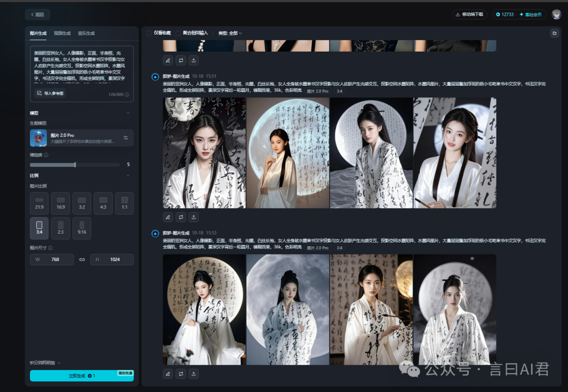Click the regenerate icon below the topmost cropped image row
Image resolution: width=568 pixels, height=392 pixels.
181,61
